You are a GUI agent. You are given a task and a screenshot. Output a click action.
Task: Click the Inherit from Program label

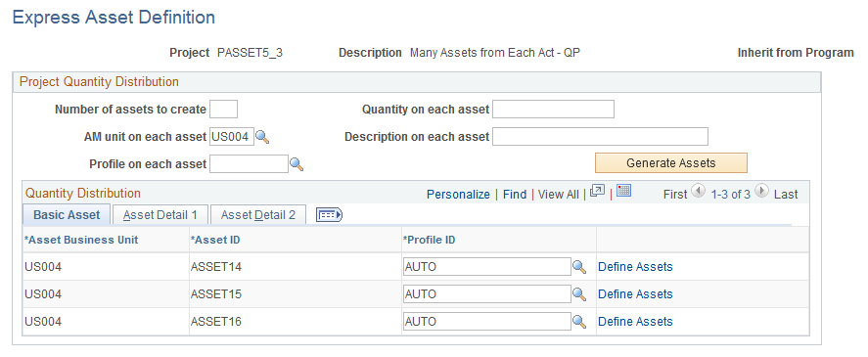click(796, 53)
